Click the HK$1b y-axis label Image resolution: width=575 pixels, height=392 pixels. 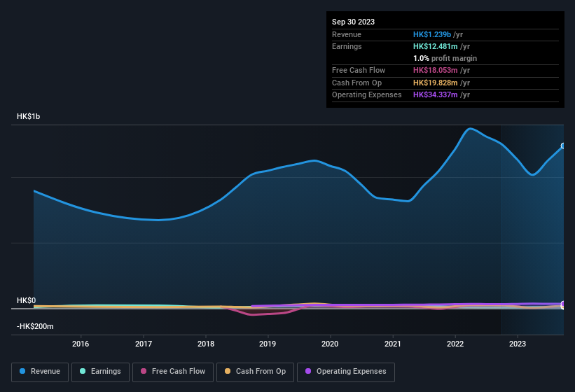[x=28, y=116]
